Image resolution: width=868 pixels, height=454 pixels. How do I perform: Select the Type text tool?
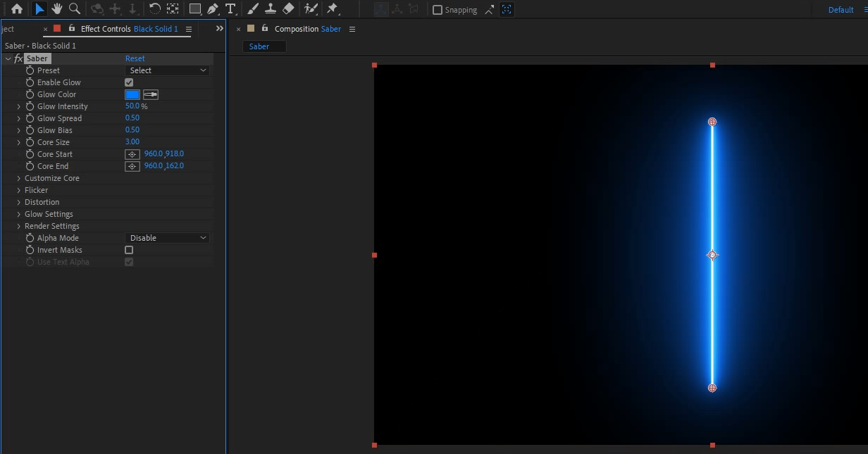[230, 9]
